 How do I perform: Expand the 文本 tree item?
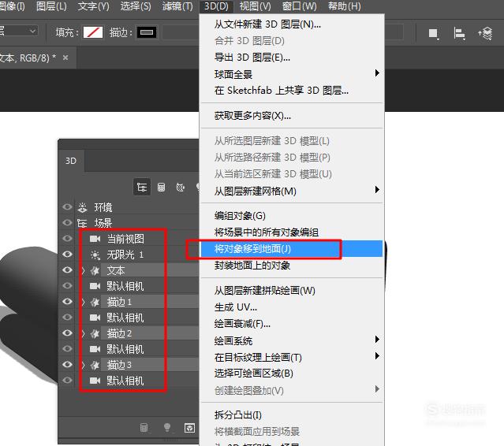(84, 271)
